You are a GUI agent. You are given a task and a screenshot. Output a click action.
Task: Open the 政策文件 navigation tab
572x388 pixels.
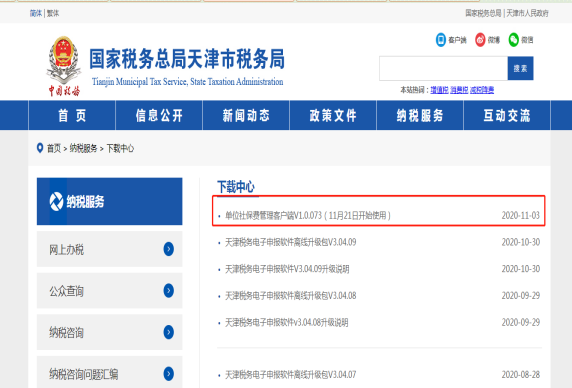pyautogui.click(x=333, y=116)
